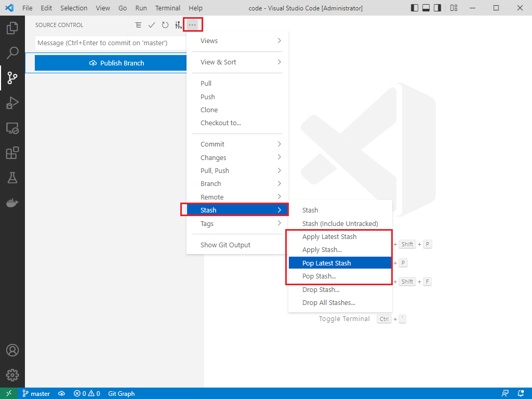Choose Checkout to... menu entry
The width and height of the screenshot is (532, 399).
[237, 123]
